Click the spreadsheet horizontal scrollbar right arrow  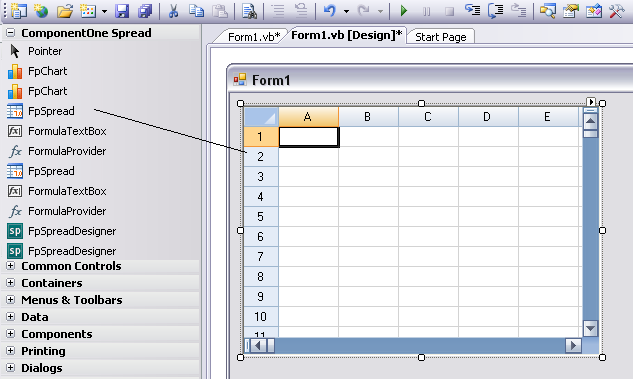(573, 345)
